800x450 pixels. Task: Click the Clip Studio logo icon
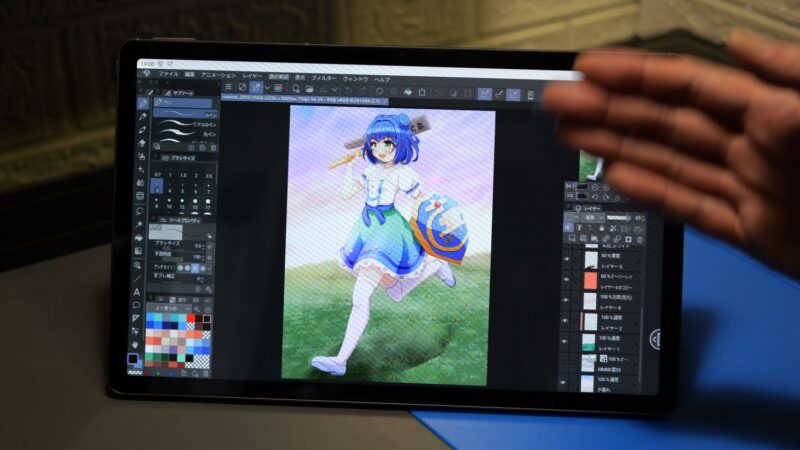[146, 73]
